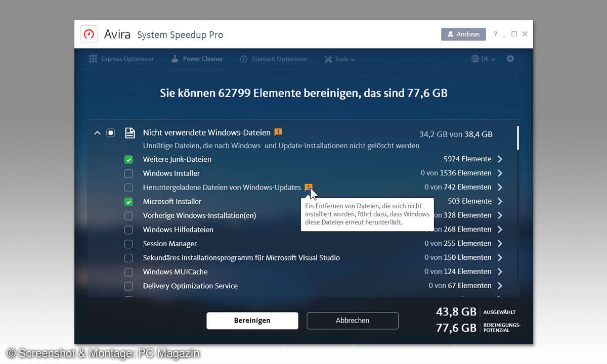Click the 77,6 GB Bereinigungspotenzial value
The width and height of the screenshot is (607, 364).
tap(456, 328)
